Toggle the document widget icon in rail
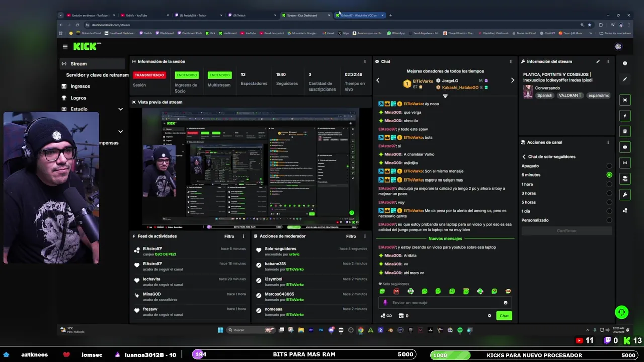Viewport: 644px width, 362px height. coord(625,131)
